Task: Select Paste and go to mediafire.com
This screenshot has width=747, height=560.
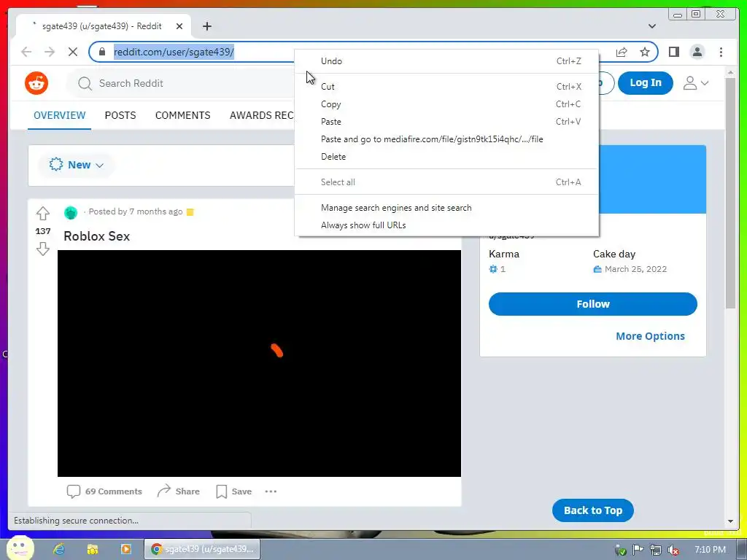Action: 447,139
